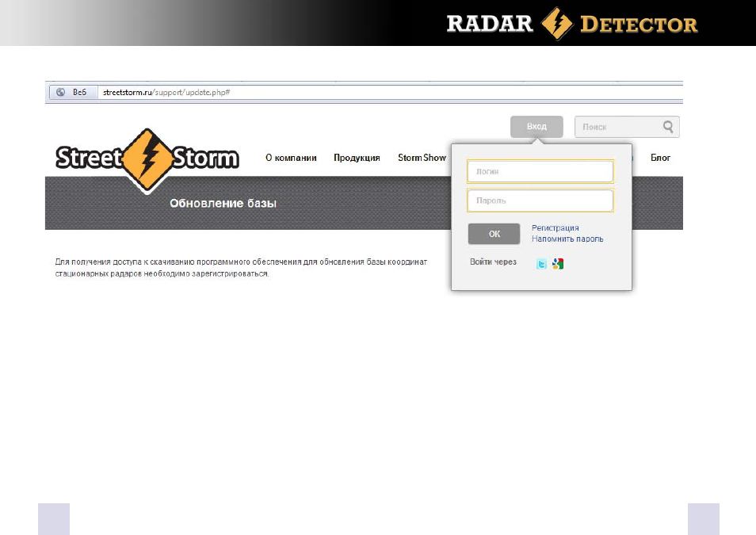Confirm login with OK button
756x535 pixels.
pos(494,234)
